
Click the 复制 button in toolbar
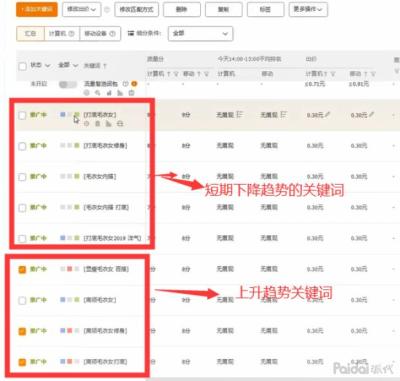[223, 9]
